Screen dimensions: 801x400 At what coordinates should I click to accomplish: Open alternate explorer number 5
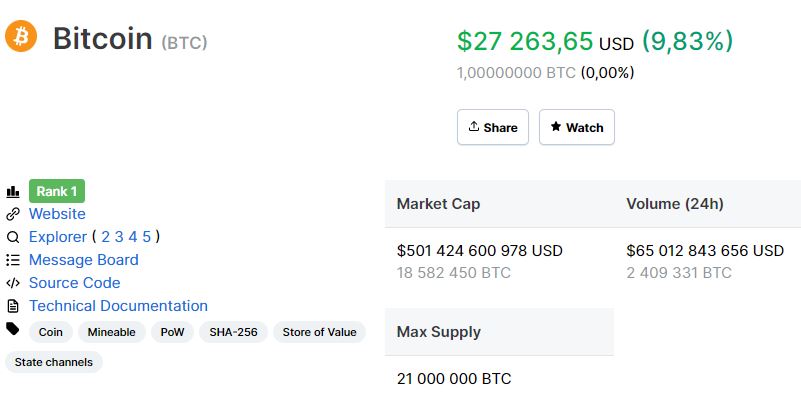click(146, 237)
